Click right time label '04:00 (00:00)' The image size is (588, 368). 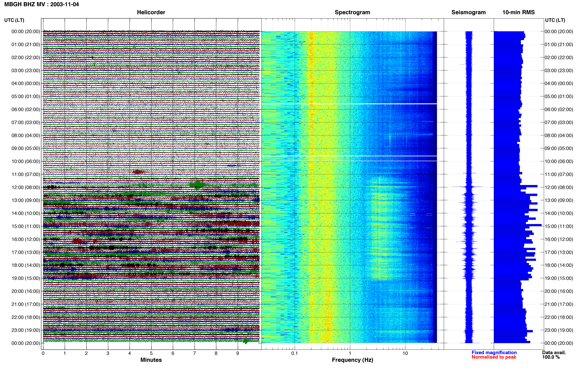pyautogui.click(x=559, y=83)
